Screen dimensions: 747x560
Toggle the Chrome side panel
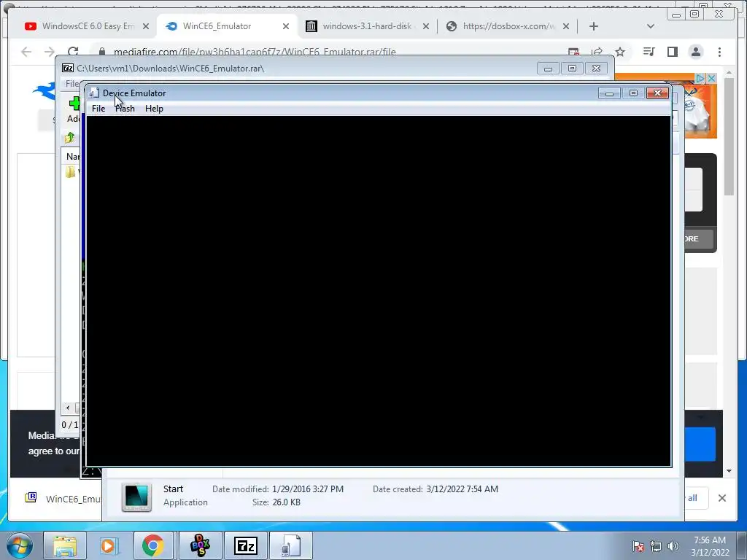coord(672,52)
